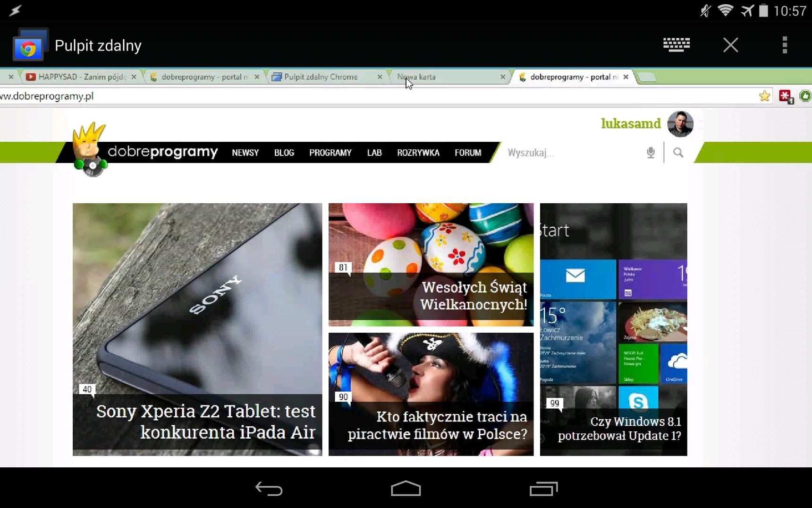Open ROZRYWKA menu item

pyautogui.click(x=418, y=153)
